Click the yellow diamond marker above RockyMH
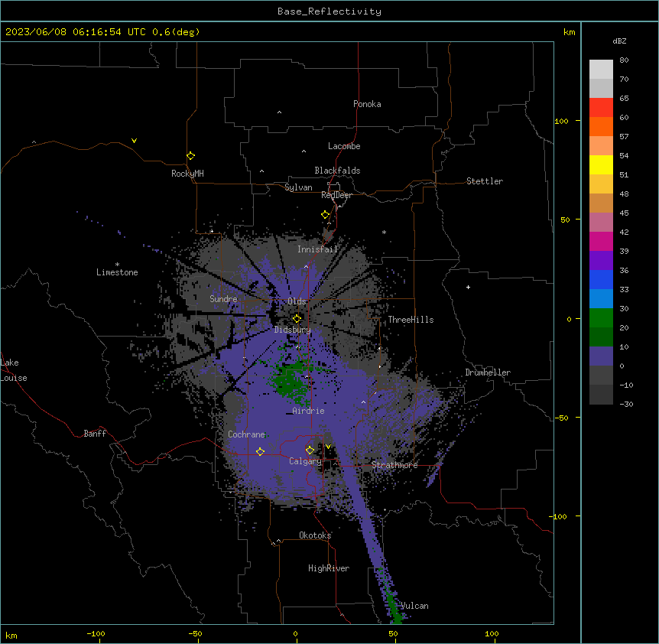Viewport: 659px width, 644px height. [x=190, y=155]
